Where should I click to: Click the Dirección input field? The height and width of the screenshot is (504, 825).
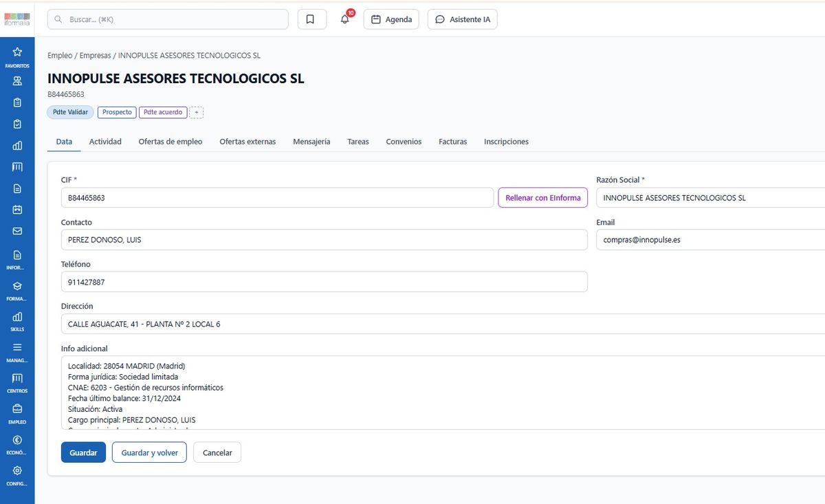(443, 324)
